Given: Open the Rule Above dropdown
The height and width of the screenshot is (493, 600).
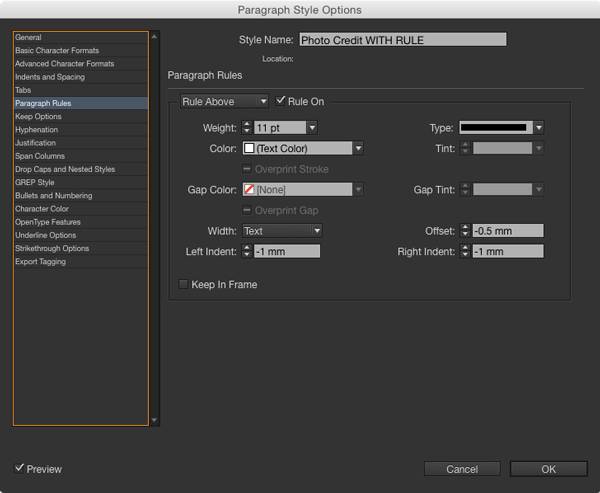Looking at the screenshot, I should (x=224, y=101).
